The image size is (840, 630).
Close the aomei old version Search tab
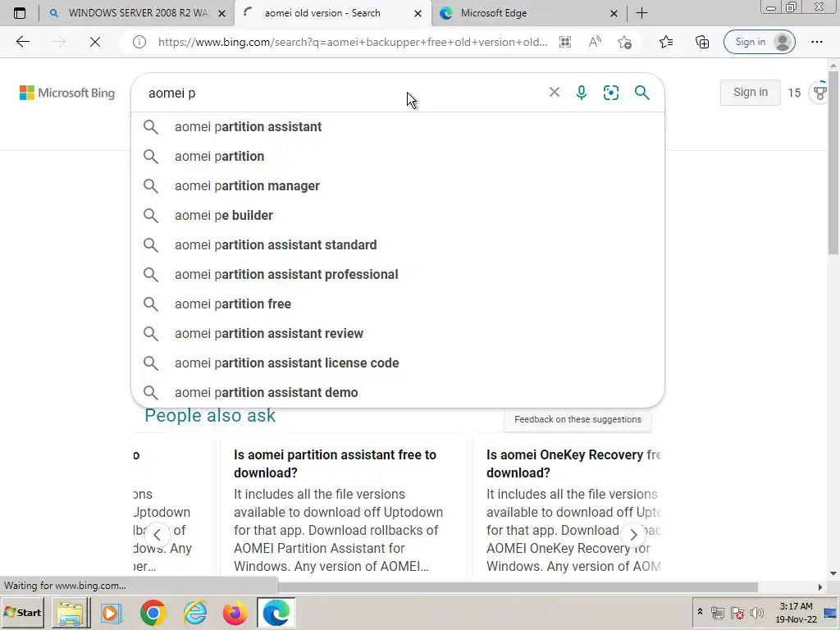point(418,13)
